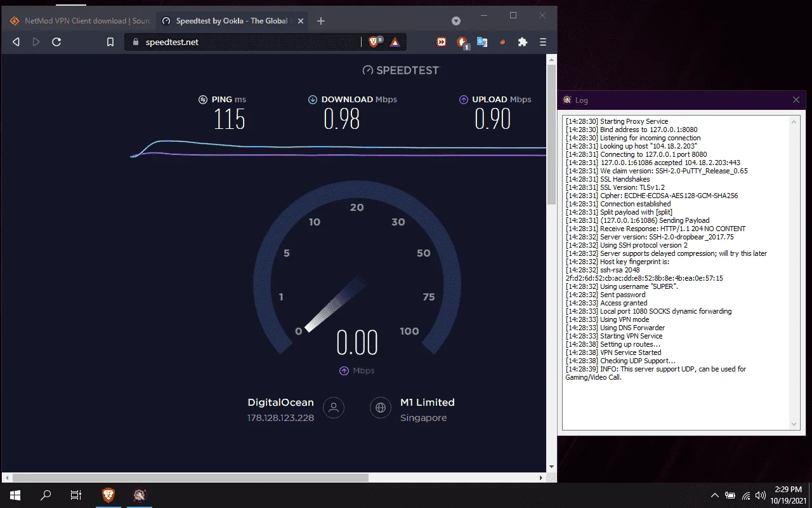Screen dimensions: 812x508
Task: Show hidden system tray icons
Action: (x=715, y=495)
